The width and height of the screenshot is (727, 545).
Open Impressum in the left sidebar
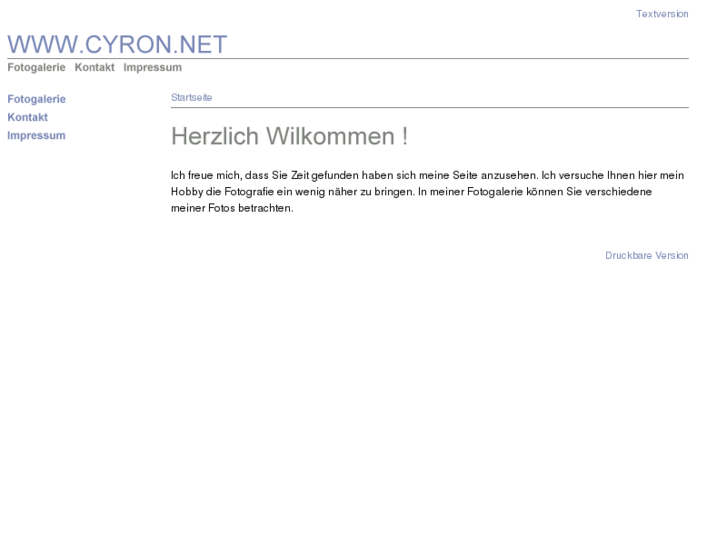pos(36,135)
